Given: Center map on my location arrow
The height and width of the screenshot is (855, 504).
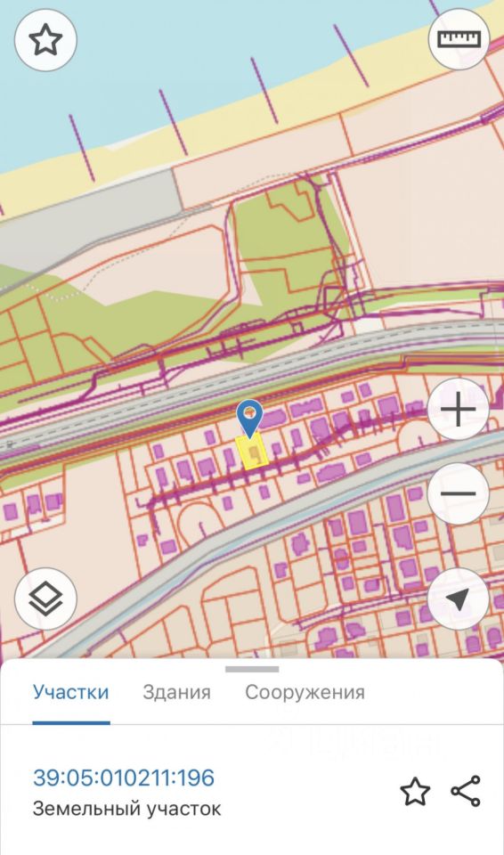Looking at the screenshot, I should click(459, 598).
